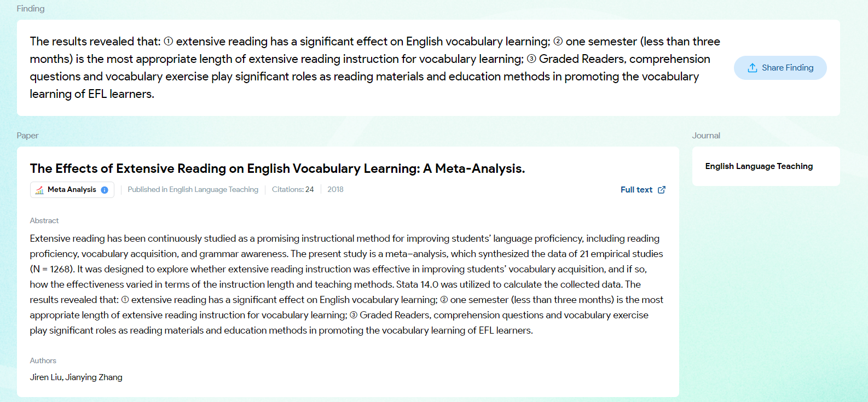
Task: Click the Authors heading label
Action: (43, 361)
